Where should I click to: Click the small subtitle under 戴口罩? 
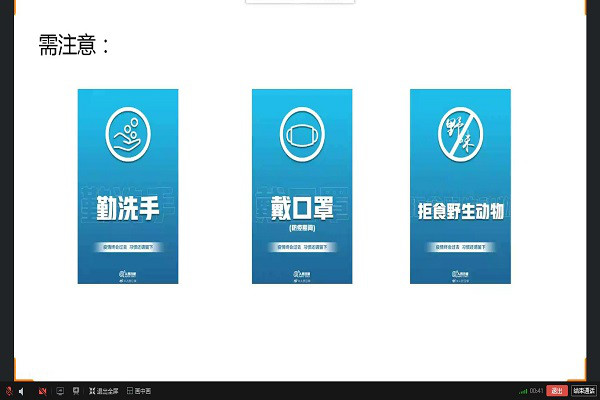tap(301, 227)
